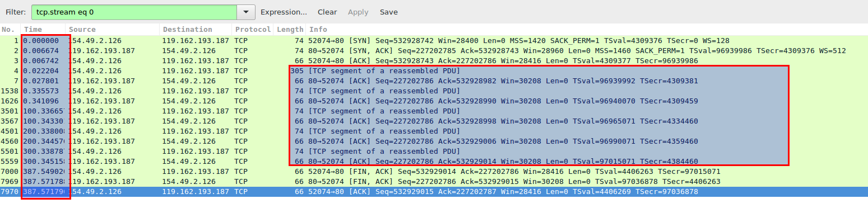
Task: Sort by the Protocol column header
Action: pos(252,30)
